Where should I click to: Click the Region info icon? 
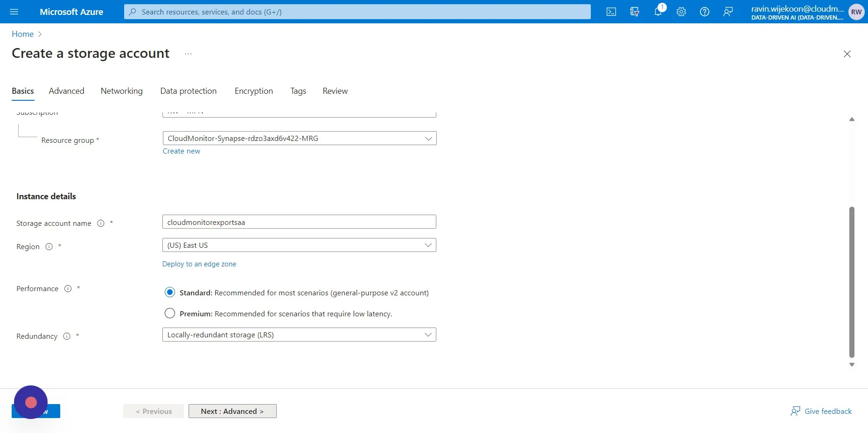pos(49,246)
